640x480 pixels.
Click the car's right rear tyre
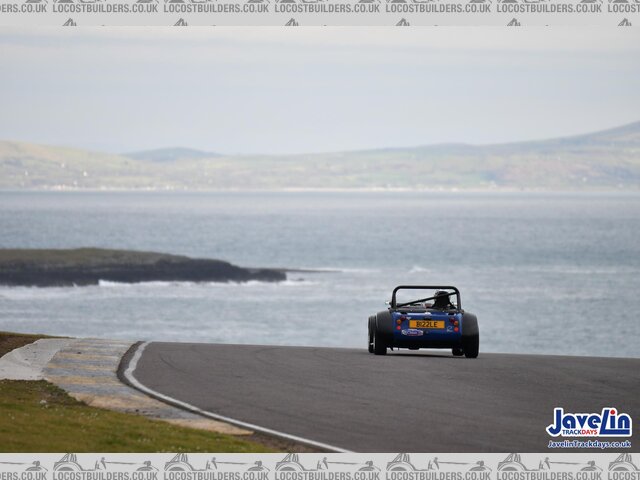tap(470, 335)
